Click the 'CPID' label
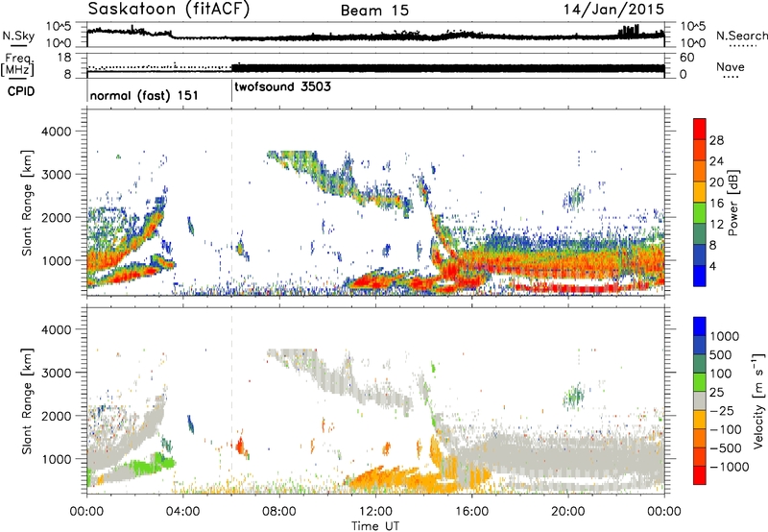This screenshot has height=532, width=768. click(21, 91)
